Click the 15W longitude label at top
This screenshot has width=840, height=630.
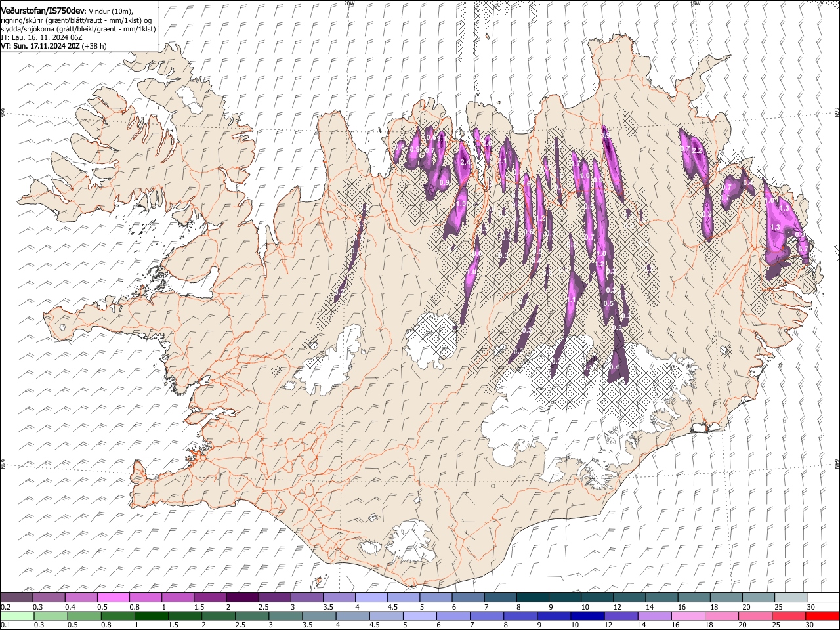tap(695, 3)
